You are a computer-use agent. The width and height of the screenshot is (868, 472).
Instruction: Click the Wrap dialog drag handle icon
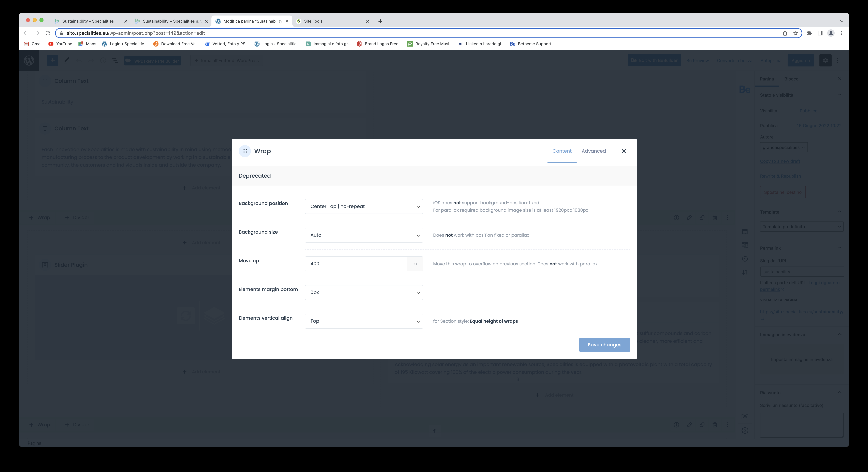(x=245, y=151)
